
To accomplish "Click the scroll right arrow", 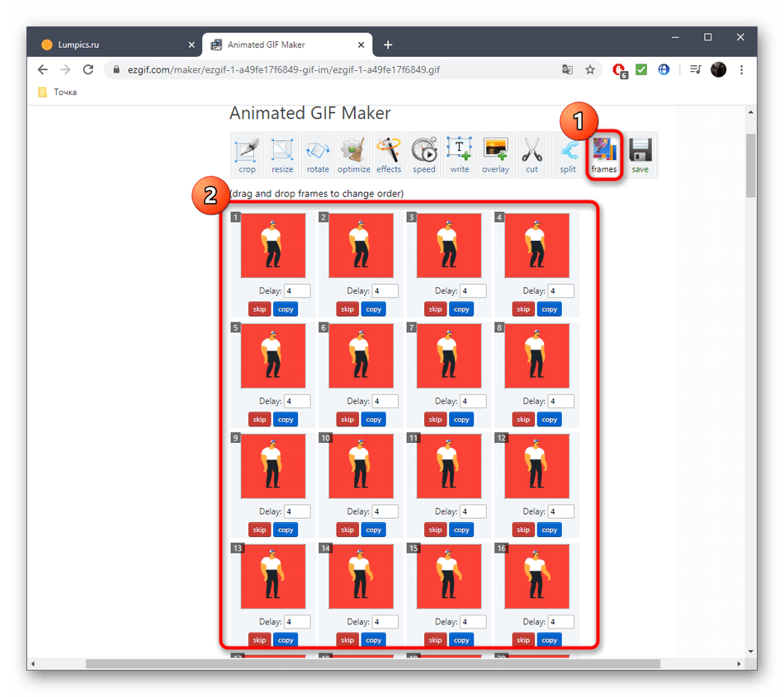I will [x=739, y=663].
